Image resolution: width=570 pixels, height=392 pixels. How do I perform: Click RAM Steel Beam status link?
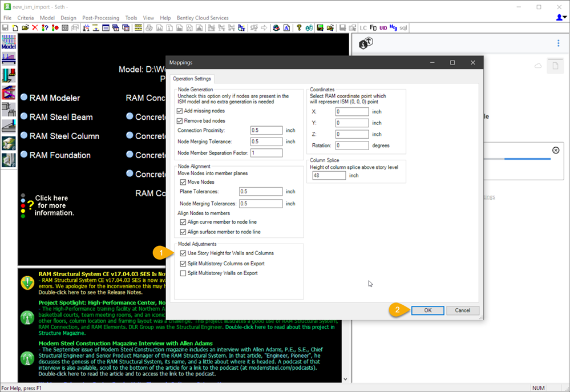pyautogui.click(x=60, y=117)
